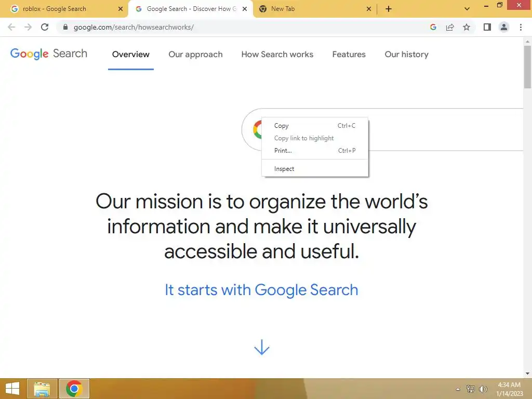
Task: Click the address bar URL field
Action: [244, 27]
